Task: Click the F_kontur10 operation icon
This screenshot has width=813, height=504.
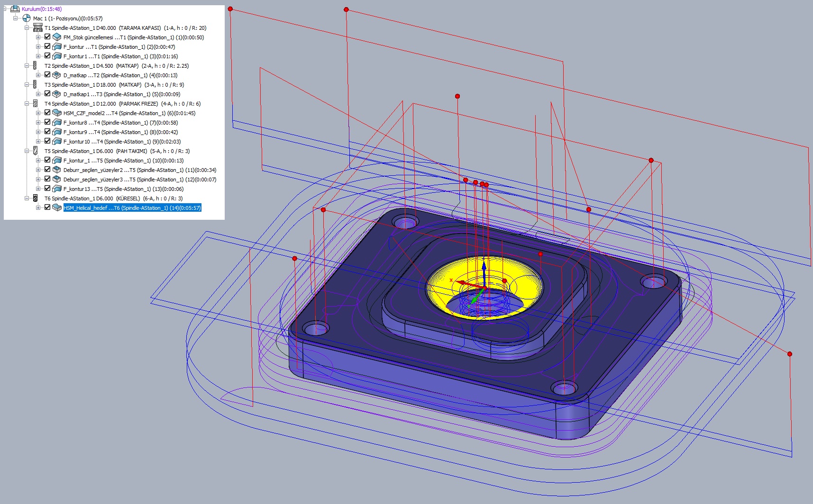Action: (x=57, y=141)
